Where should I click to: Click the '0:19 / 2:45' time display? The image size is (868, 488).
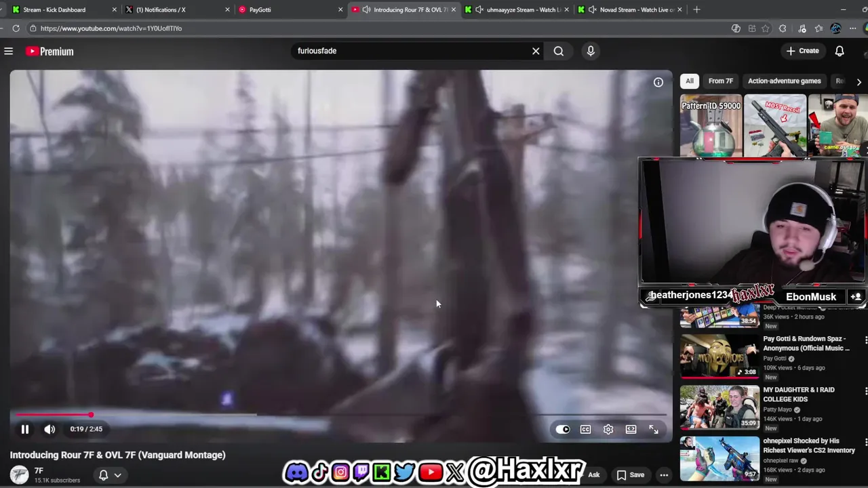click(x=86, y=429)
